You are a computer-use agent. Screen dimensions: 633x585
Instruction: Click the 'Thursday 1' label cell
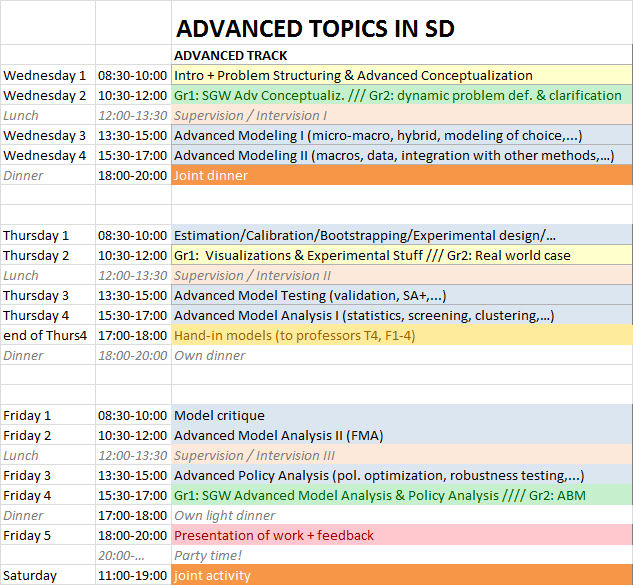[x=48, y=235]
